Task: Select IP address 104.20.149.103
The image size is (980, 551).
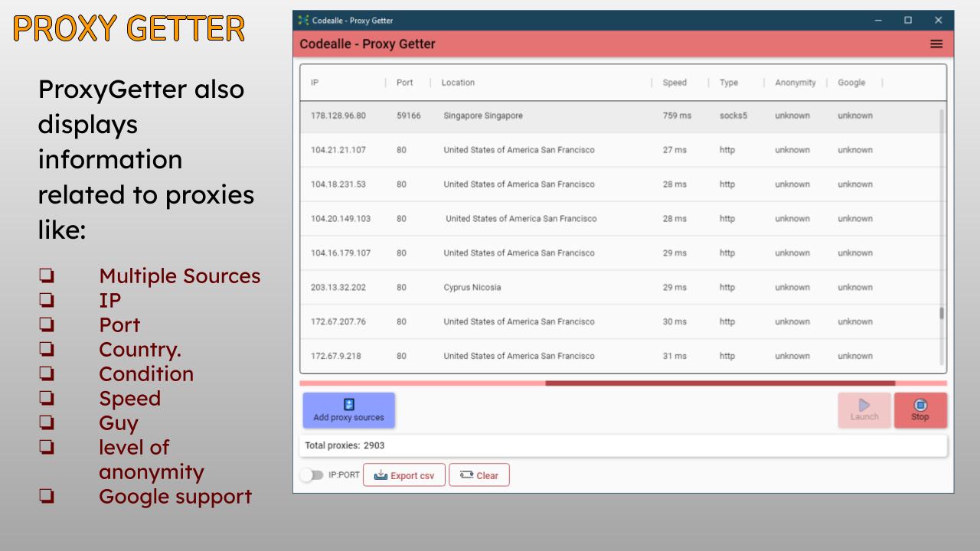Action: [341, 219]
